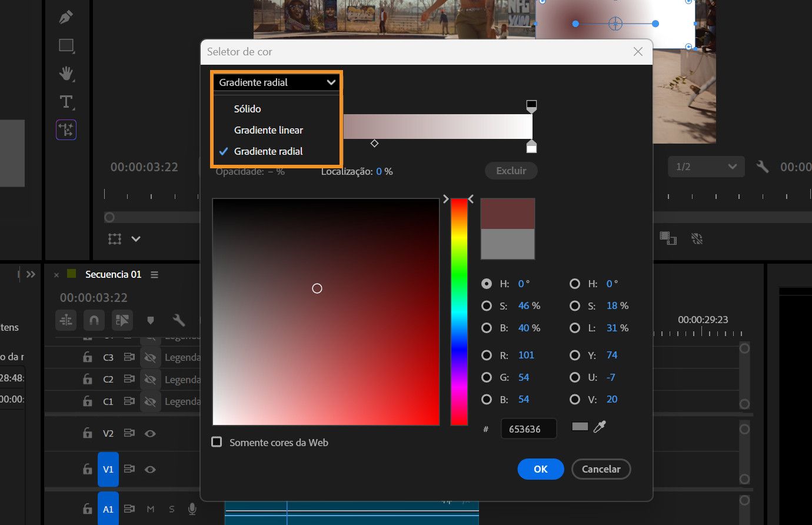Lock track V1 with the padlock icon
This screenshot has height=525, width=812.
(x=87, y=469)
